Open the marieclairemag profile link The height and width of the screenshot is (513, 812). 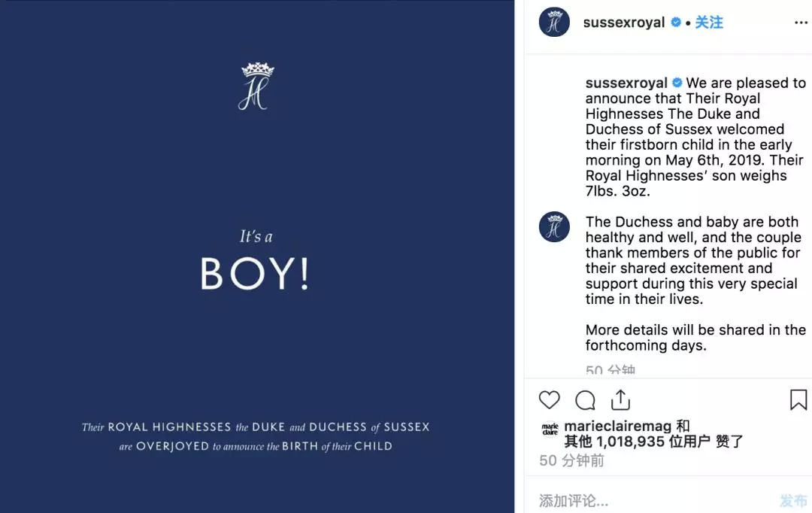point(618,426)
